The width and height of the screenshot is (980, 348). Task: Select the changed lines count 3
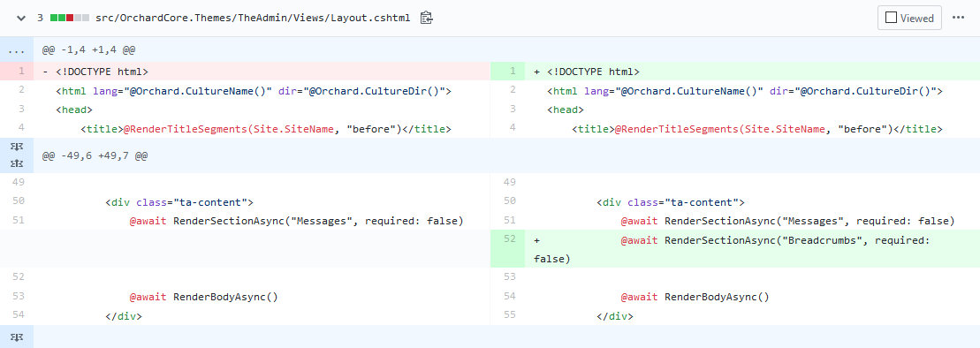point(40,19)
